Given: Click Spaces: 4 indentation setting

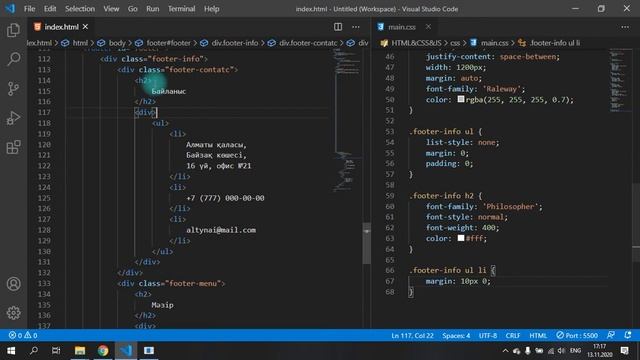Looking at the screenshot, I should (x=456, y=335).
